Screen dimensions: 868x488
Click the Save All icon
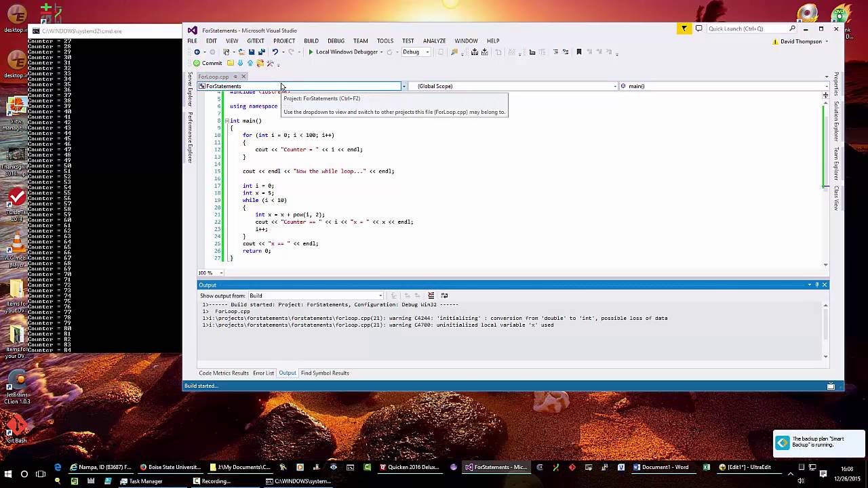(261, 52)
